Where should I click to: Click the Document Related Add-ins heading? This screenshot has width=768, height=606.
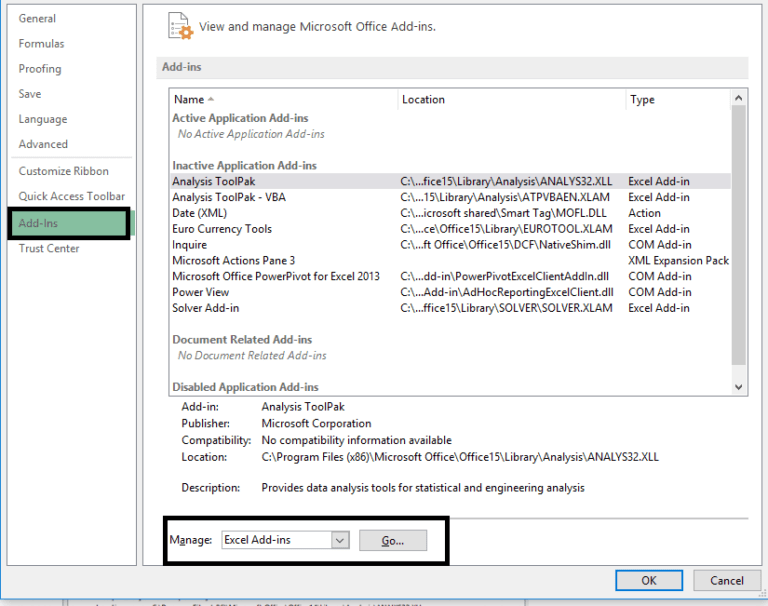point(242,339)
